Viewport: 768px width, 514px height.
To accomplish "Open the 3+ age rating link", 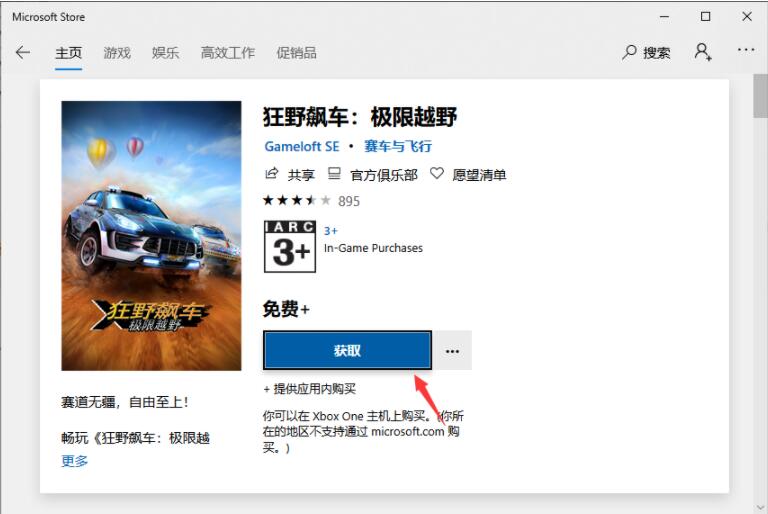I will click(x=331, y=231).
